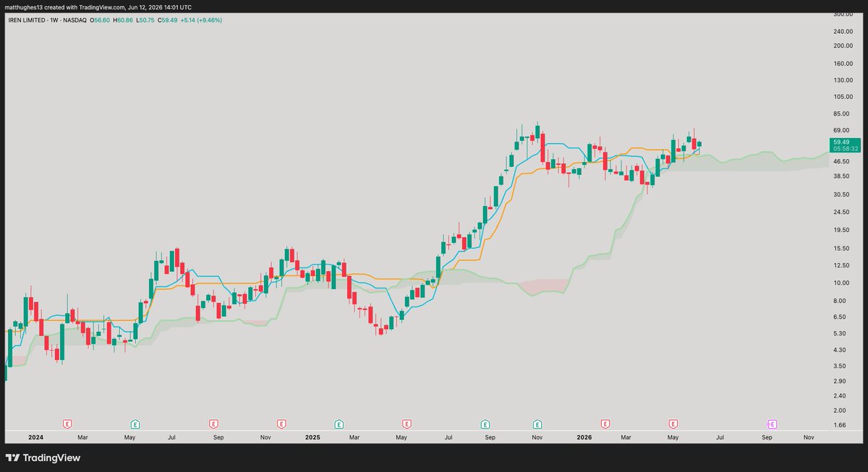
Task: Click the 10.00 price axis label
Action: 841,283
